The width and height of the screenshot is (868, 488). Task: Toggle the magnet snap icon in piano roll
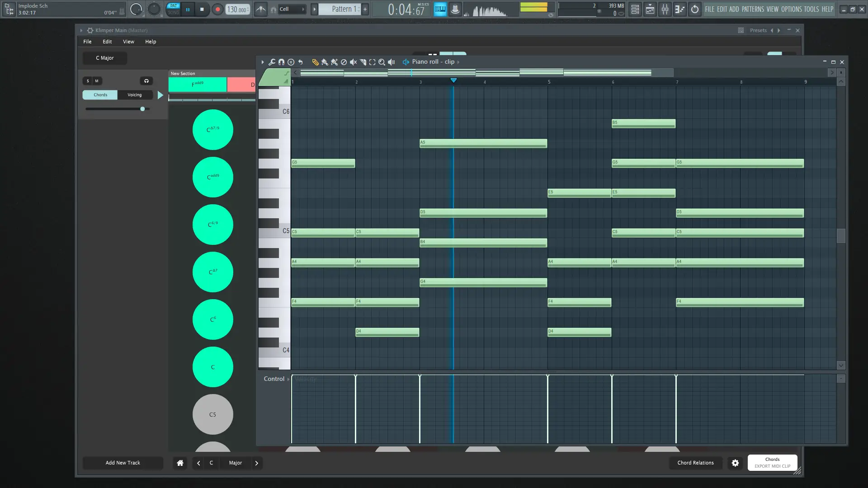(281, 62)
